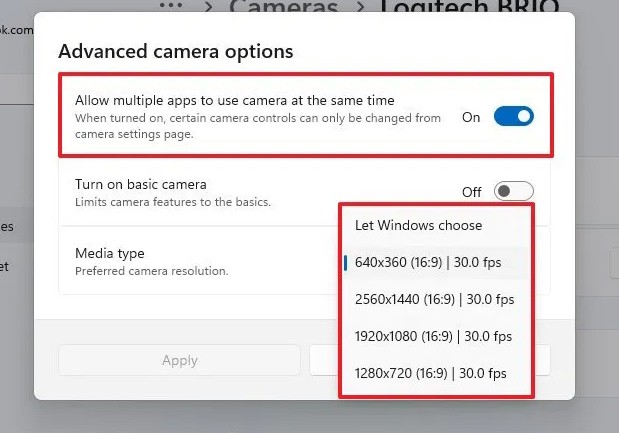The width and height of the screenshot is (619, 433).
Task: Click the chevron before Cameras breadcrumb
Action: click(x=208, y=6)
